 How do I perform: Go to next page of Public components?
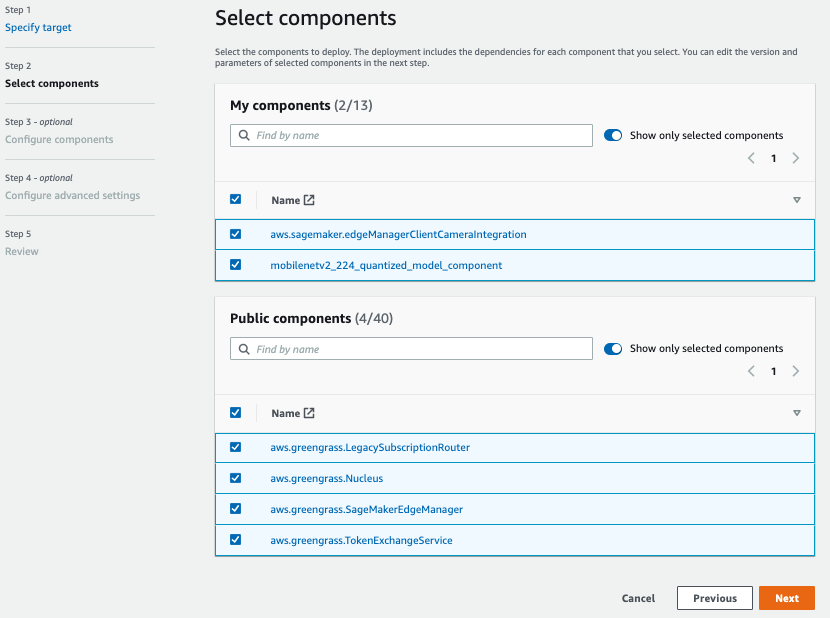pyautogui.click(x=796, y=371)
